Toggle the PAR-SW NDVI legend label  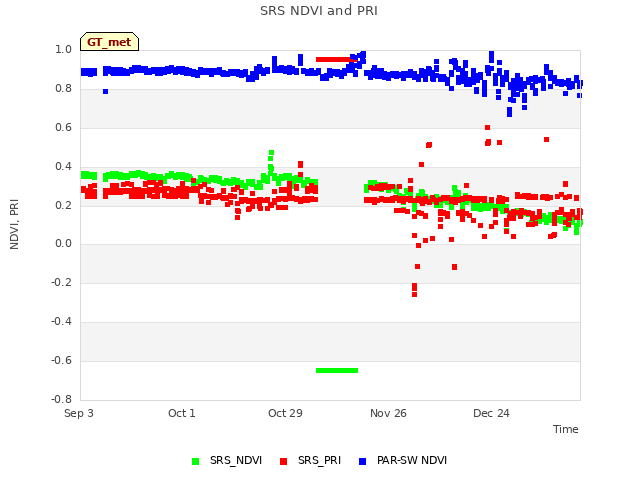pos(412,460)
